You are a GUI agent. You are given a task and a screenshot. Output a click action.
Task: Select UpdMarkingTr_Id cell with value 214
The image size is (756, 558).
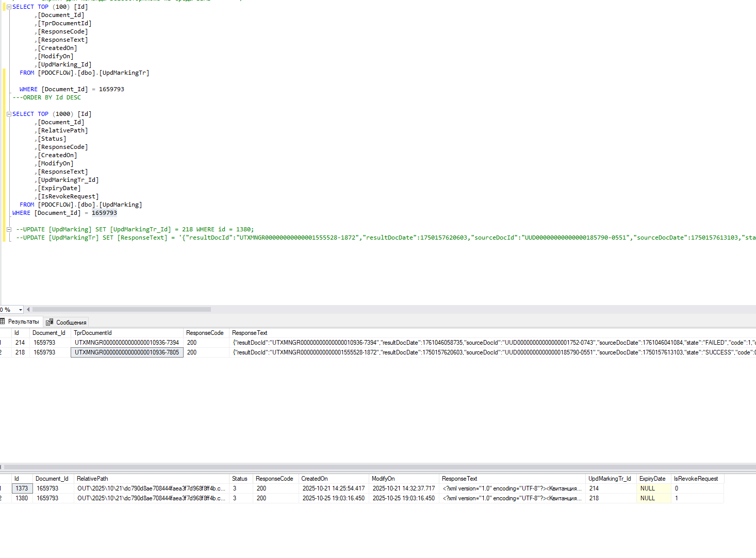coord(611,488)
